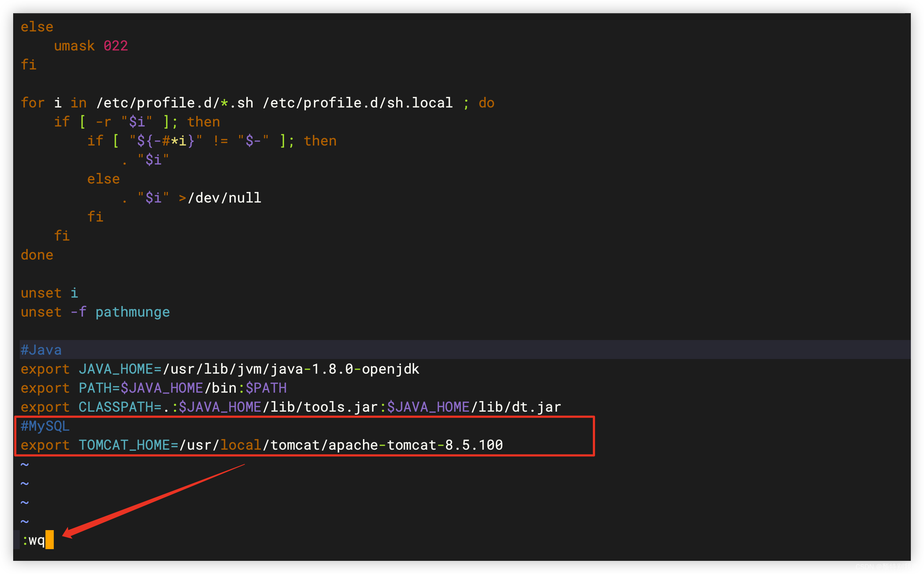
Task: Click the apache-tomcat-8.5.100 path segment
Action: tap(415, 445)
